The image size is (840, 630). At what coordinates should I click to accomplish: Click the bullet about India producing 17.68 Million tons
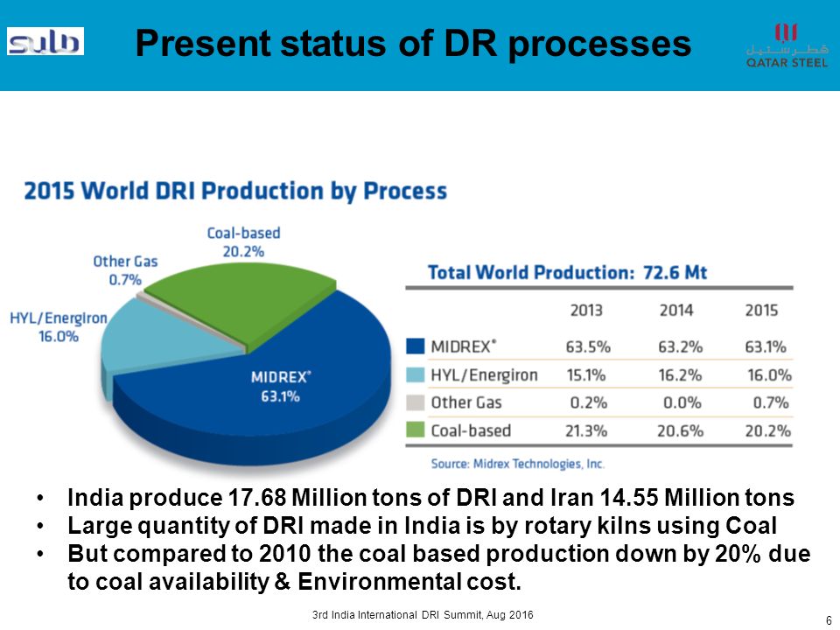coord(430,498)
